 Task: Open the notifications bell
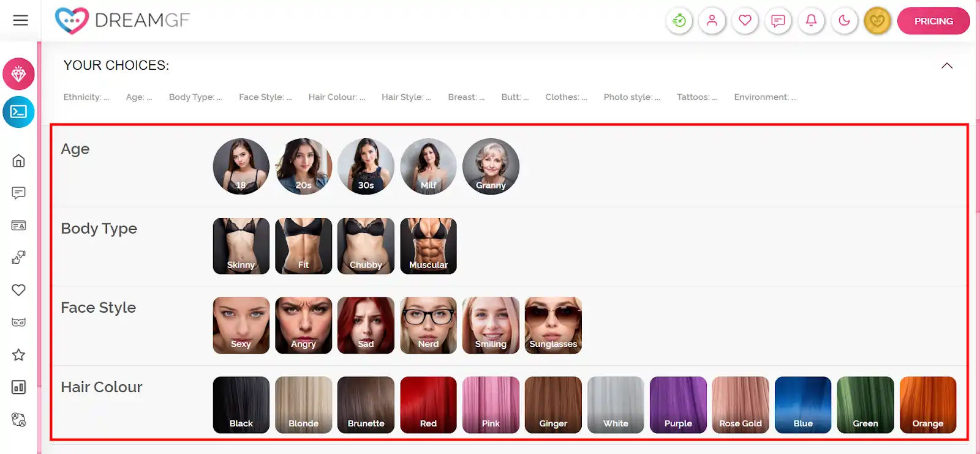point(812,21)
